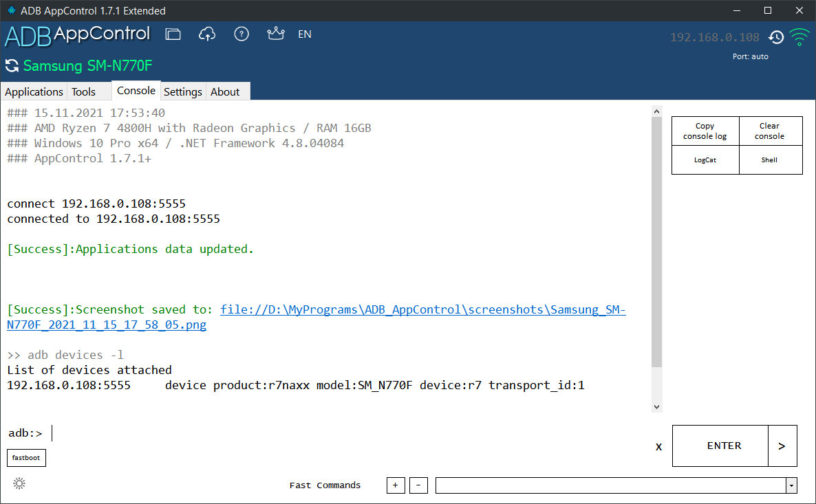This screenshot has width=816, height=504.
Task: Start LogCat from the button
Action: pyautogui.click(x=705, y=160)
